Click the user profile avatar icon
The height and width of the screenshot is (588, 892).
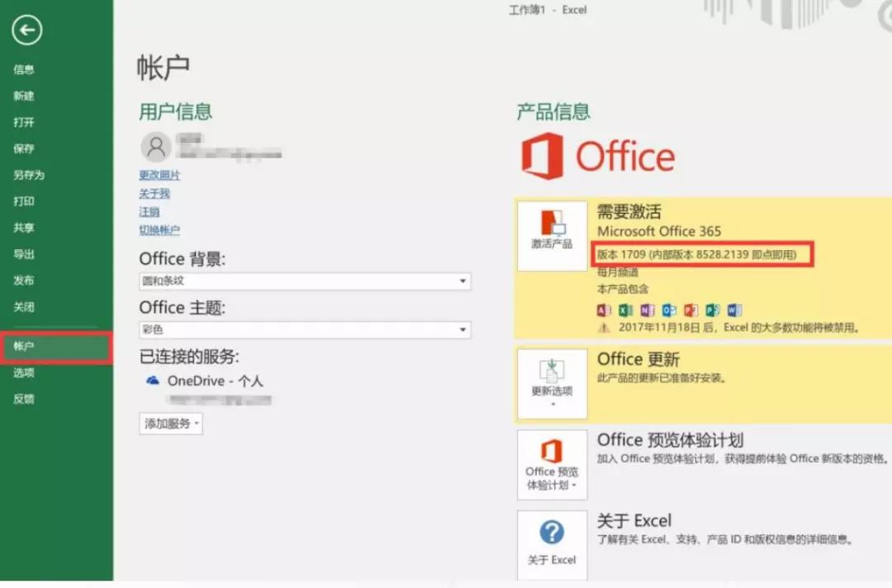coord(155,147)
